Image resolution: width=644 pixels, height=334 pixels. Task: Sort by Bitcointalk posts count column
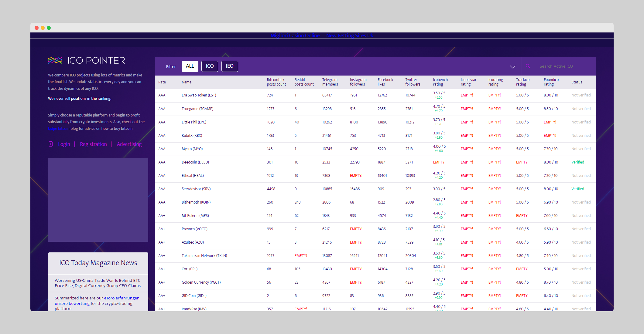(276, 82)
